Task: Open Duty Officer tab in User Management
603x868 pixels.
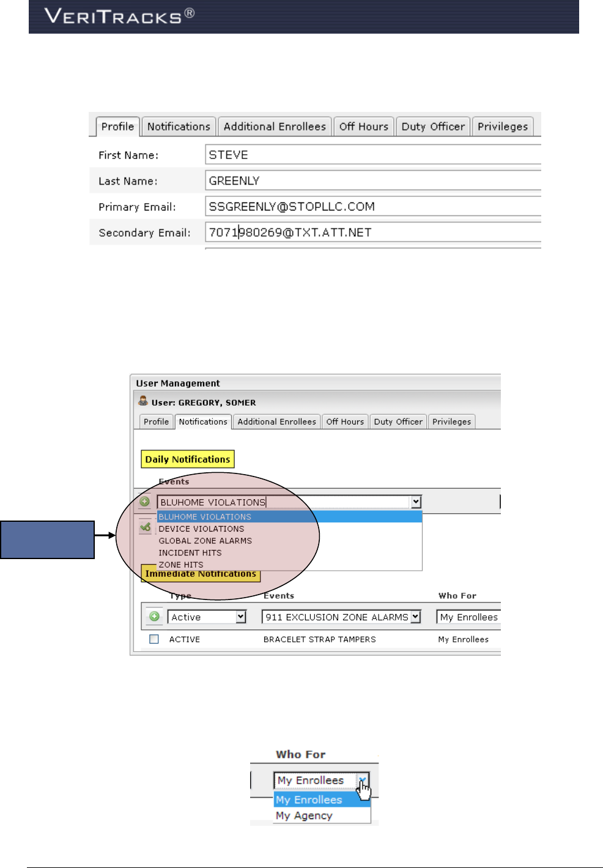Action: pos(398,421)
